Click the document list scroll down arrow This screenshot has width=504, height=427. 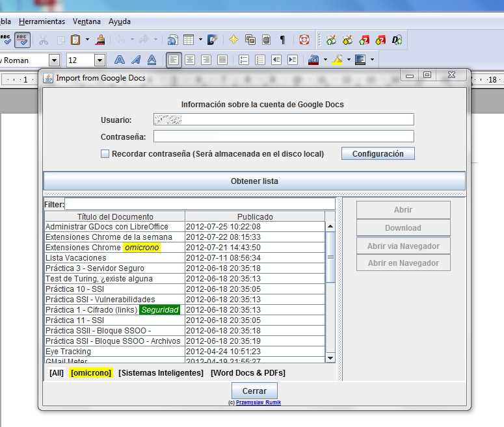click(x=330, y=358)
